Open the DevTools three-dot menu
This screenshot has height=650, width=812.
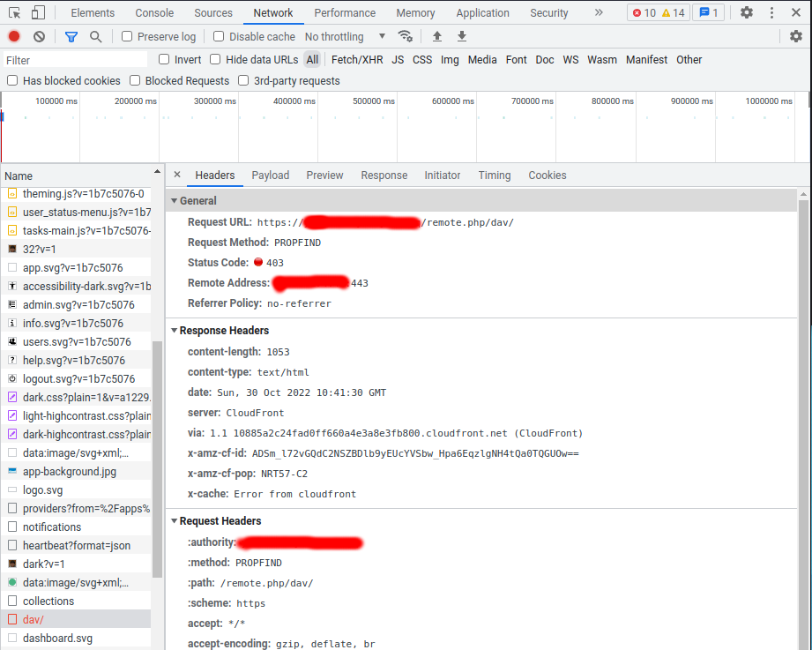771,12
